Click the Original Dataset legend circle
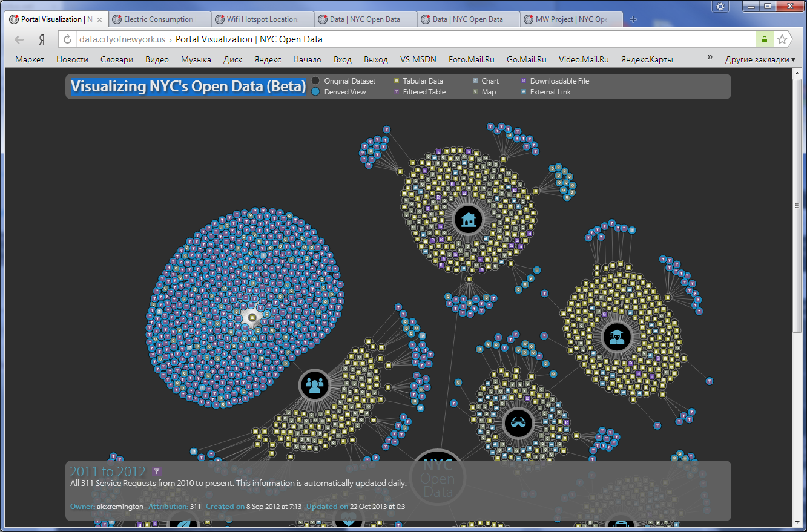Viewport: 807px width, 532px height. (x=315, y=80)
